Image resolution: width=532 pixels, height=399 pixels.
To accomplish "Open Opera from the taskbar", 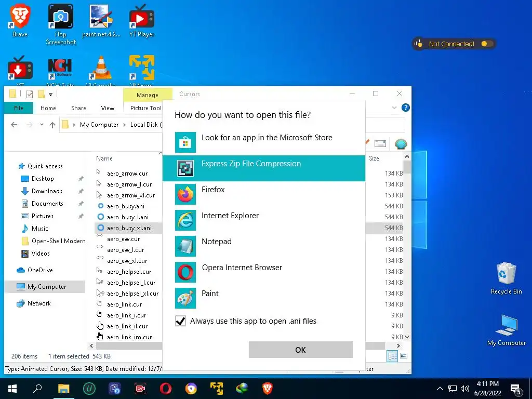I will (166, 389).
